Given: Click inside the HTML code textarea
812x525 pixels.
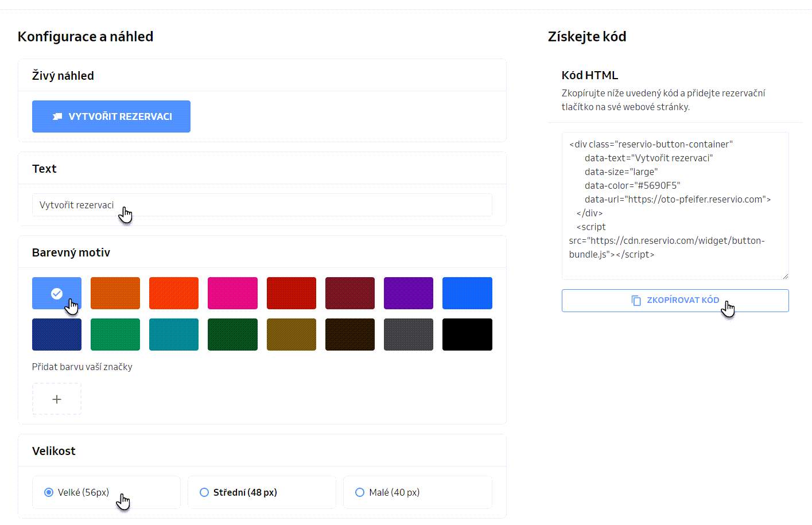Looking at the screenshot, I should (x=675, y=206).
